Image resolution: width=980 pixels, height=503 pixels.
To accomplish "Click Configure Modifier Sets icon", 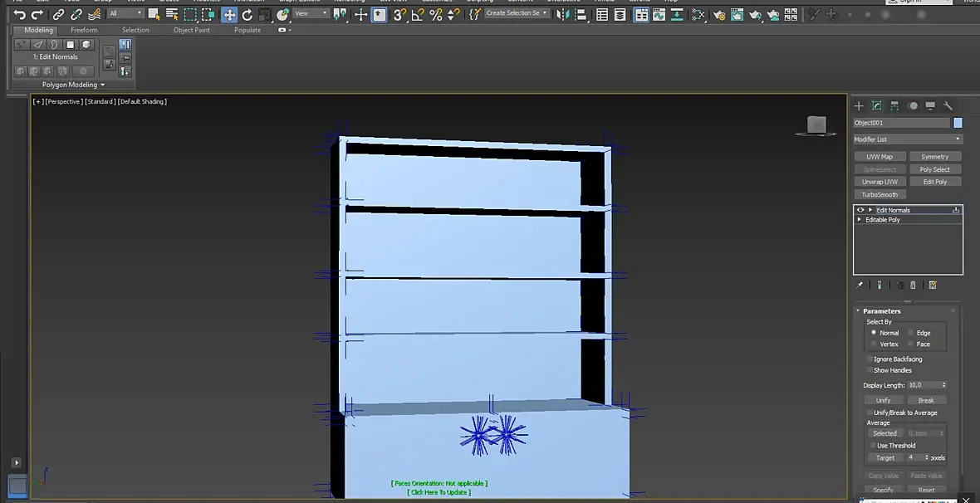I will tap(933, 285).
